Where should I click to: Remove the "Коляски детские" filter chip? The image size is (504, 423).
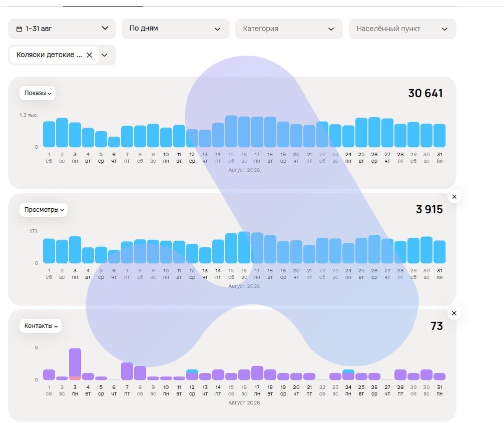click(90, 55)
